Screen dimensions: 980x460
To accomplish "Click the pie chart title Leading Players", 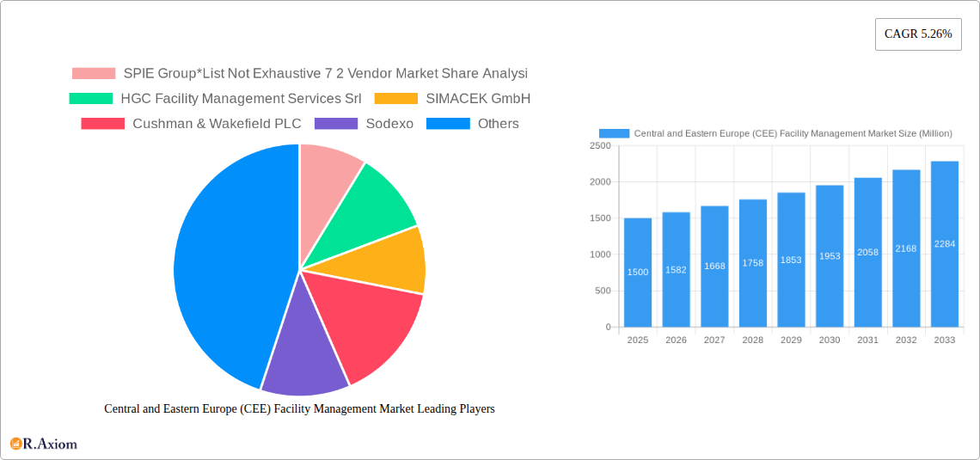I will (299, 408).
